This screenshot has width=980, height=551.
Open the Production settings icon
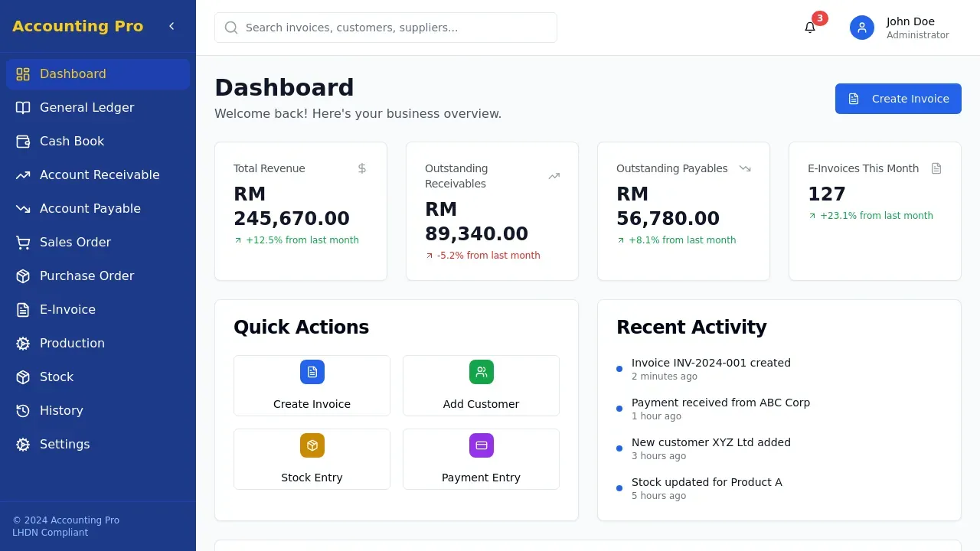pyautogui.click(x=22, y=343)
